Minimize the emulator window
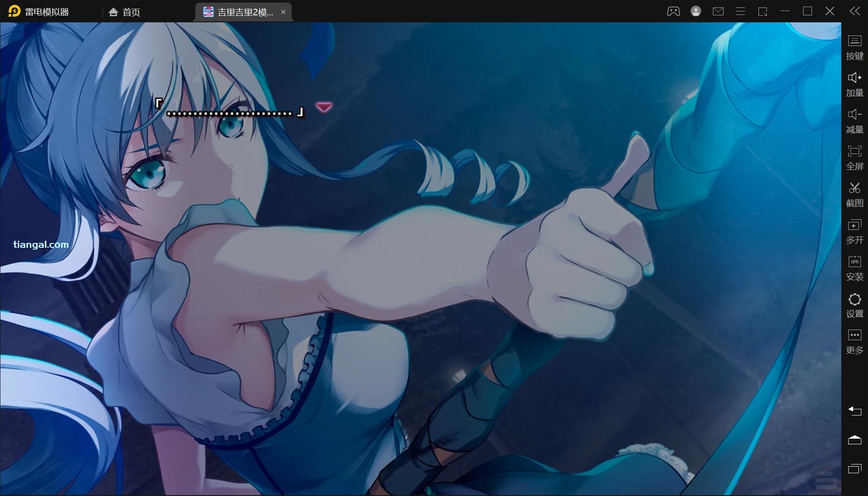The image size is (868, 496). [x=785, y=11]
